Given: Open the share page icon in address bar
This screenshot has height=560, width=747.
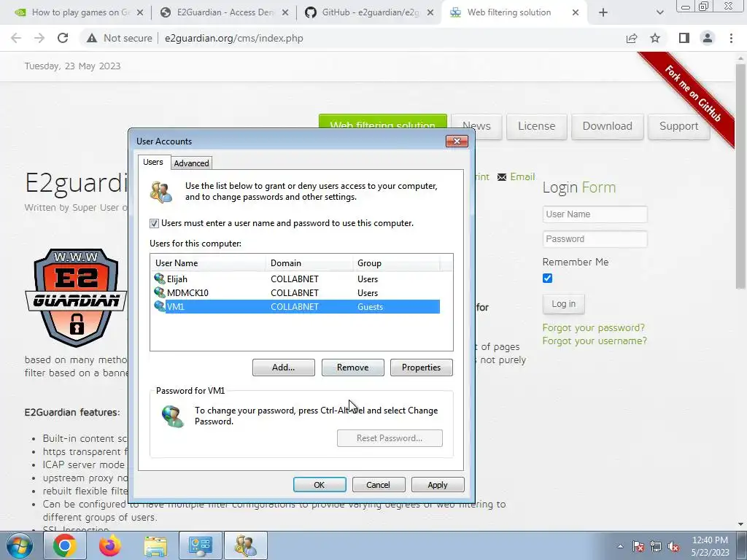Looking at the screenshot, I should (632, 38).
